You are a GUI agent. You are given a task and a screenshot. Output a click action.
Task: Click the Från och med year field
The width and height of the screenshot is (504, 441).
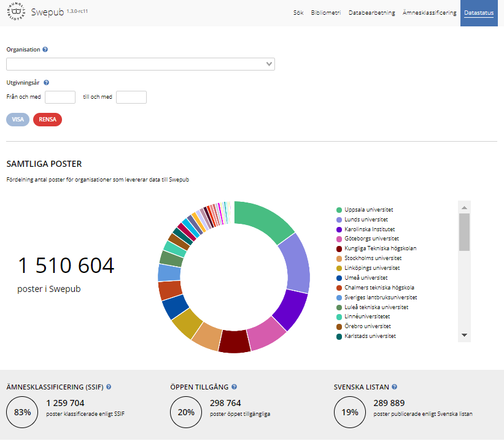tap(60, 97)
